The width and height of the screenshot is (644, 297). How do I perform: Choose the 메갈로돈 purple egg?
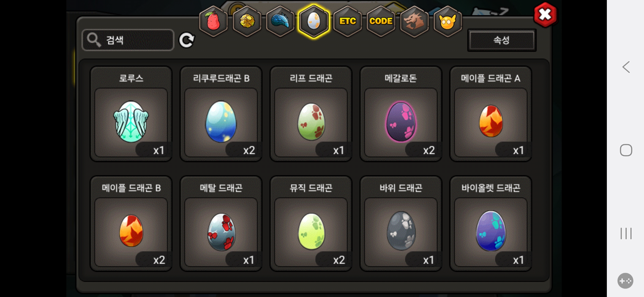401,114
